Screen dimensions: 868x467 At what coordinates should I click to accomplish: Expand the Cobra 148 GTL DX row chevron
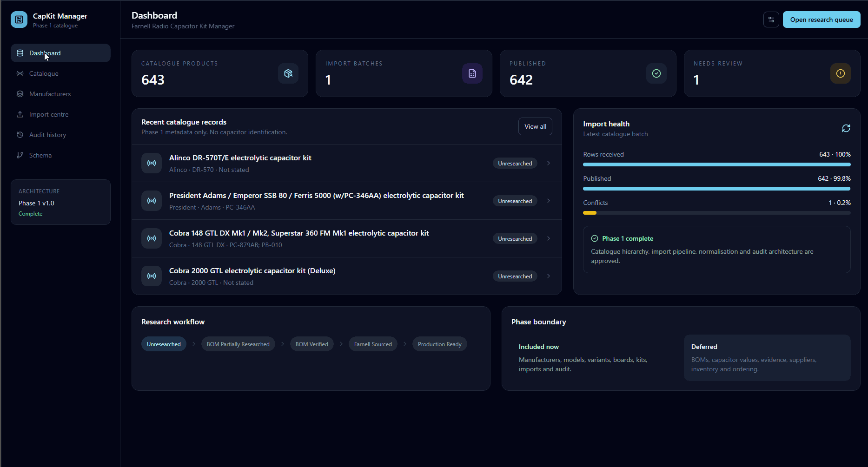point(549,238)
